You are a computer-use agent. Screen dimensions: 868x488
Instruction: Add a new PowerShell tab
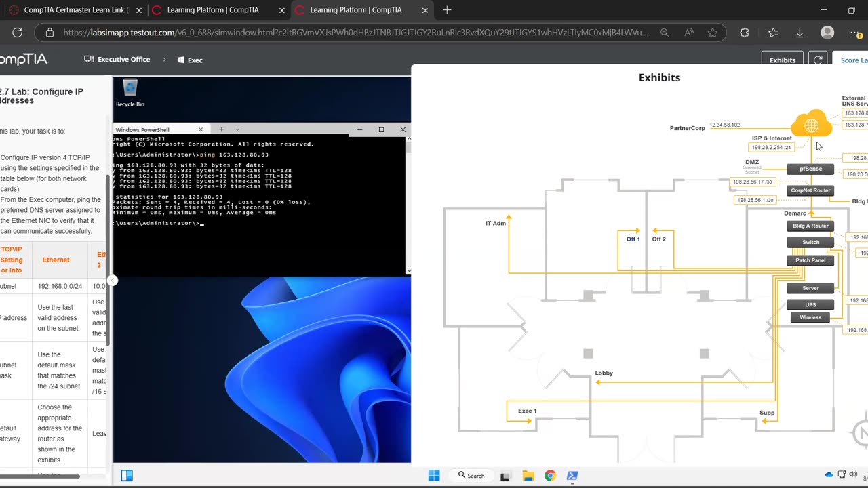221,129
